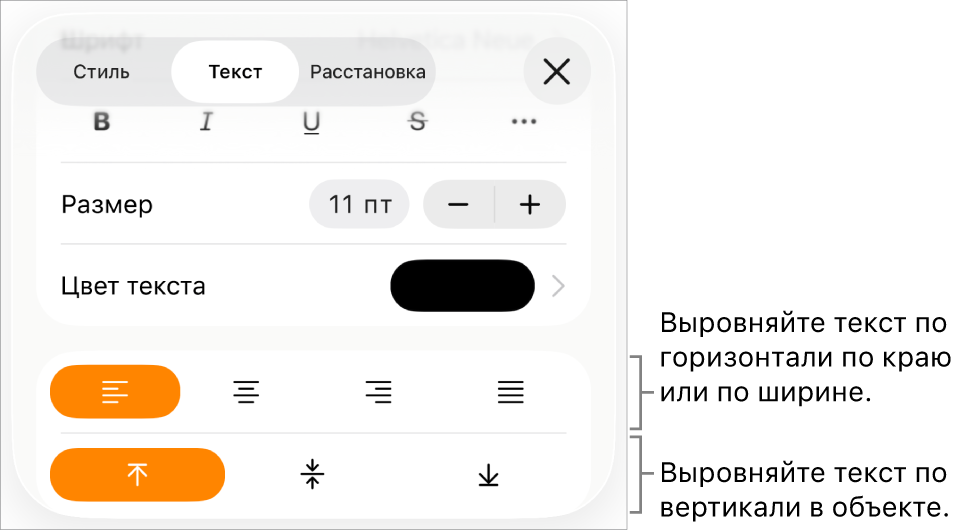Select the Текст tab

tap(235, 72)
